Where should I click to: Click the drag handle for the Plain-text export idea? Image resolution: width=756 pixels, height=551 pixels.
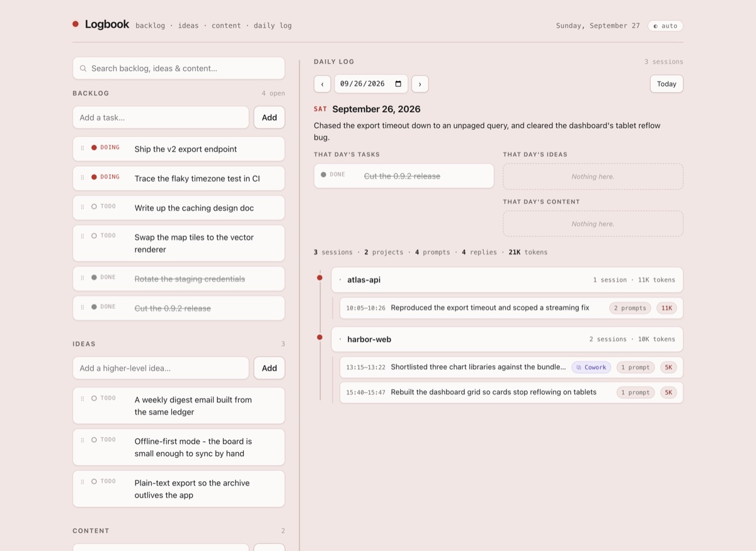83,482
